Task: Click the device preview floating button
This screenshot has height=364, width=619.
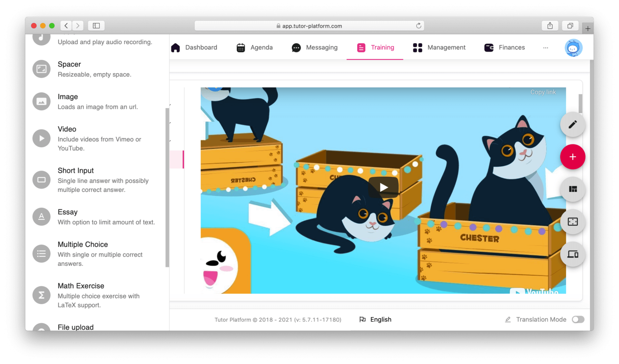Action: 573,254
